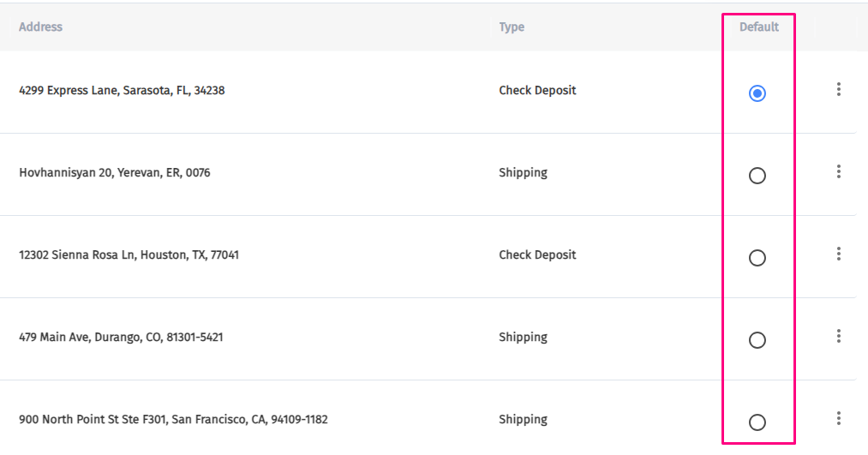Click the Address column header
The image size is (868, 455).
point(40,27)
